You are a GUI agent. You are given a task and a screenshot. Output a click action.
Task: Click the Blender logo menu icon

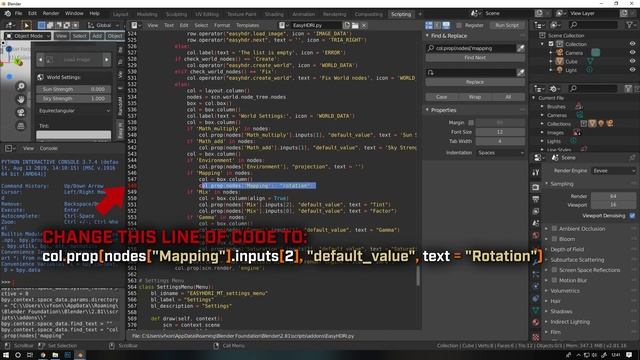coord(7,13)
